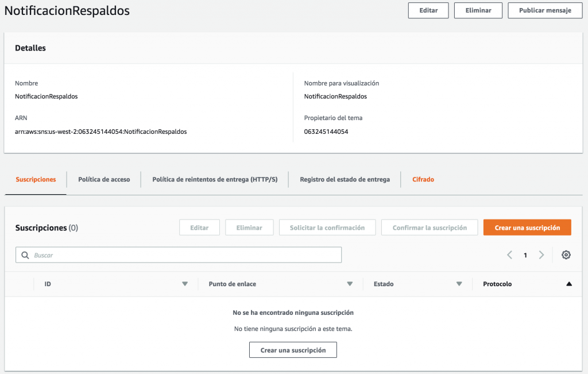
Task: Open table preferences gear icon
Action: tap(566, 255)
